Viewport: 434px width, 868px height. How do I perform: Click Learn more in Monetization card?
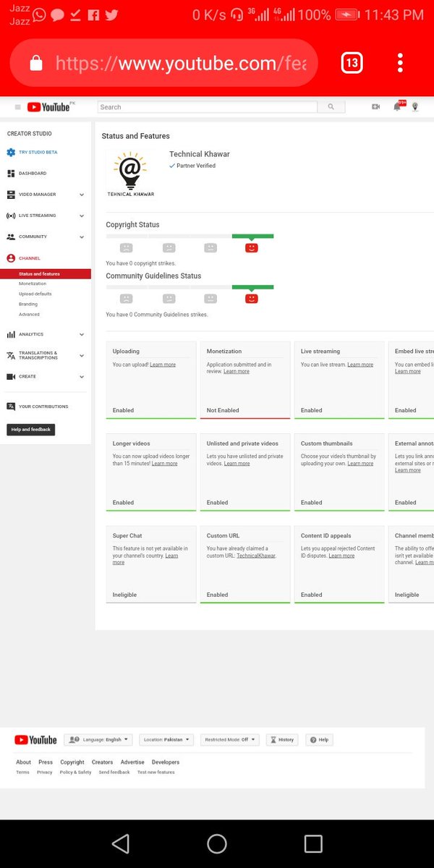(237, 371)
